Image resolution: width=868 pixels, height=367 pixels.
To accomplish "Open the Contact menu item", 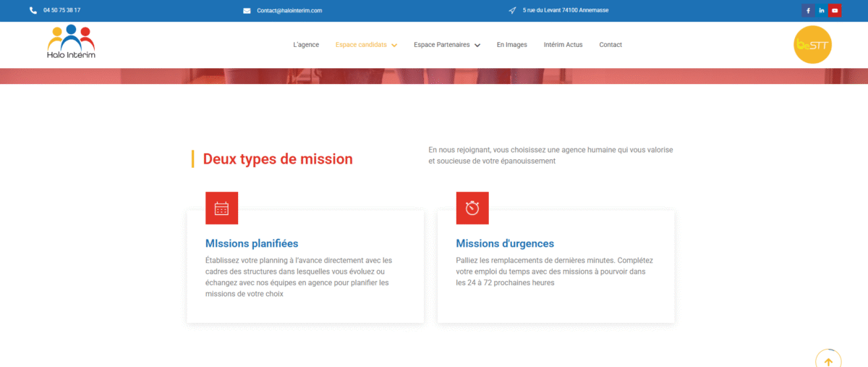I will coord(610,45).
